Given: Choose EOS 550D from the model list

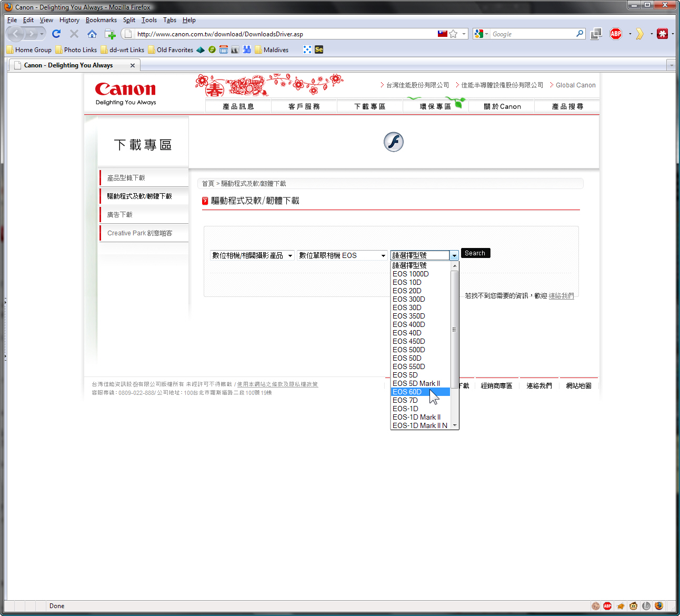Looking at the screenshot, I should pyautogui.click(x=420, y=366).
